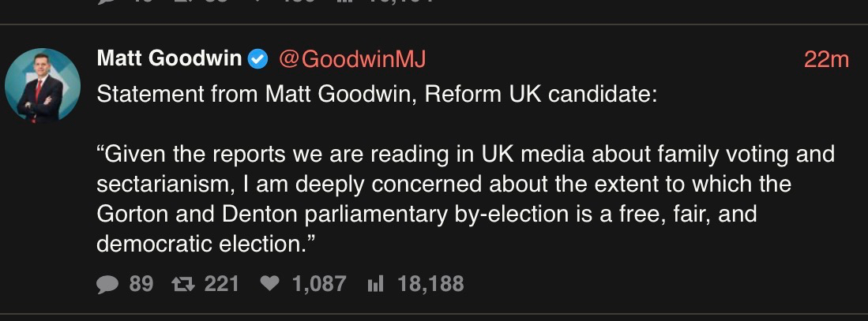Image resolution: width=868 pixels, height=321 pixels.
Task: Click the 18,188 views count
Action: click(x=430, y=284)
